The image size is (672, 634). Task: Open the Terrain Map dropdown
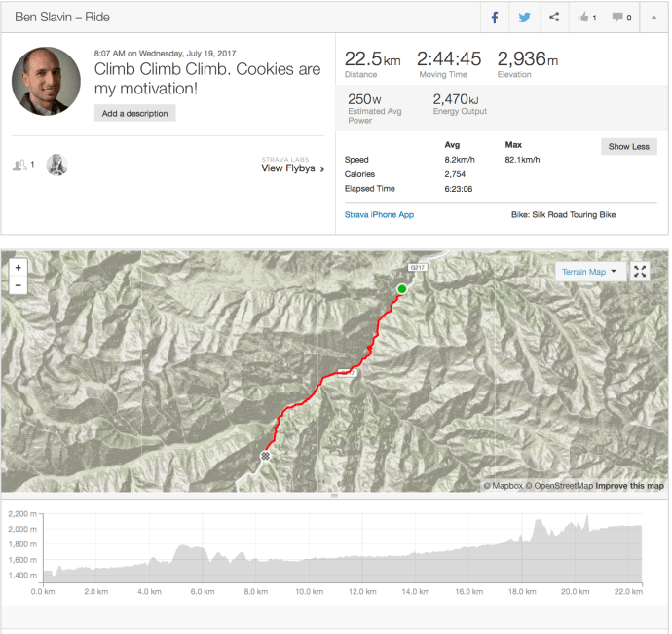pos(592,272)
